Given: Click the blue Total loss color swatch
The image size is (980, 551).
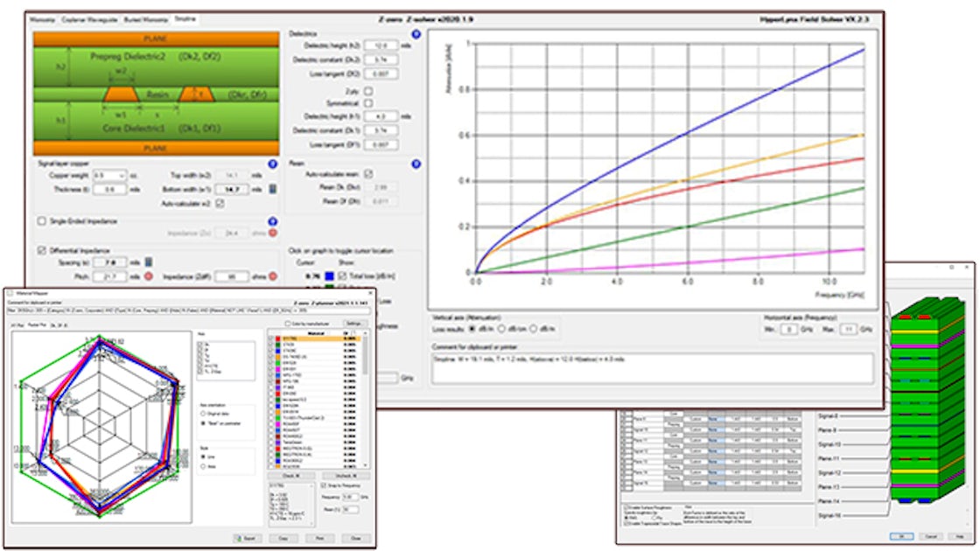Looking at the screenshot, I should coord(330,275).
